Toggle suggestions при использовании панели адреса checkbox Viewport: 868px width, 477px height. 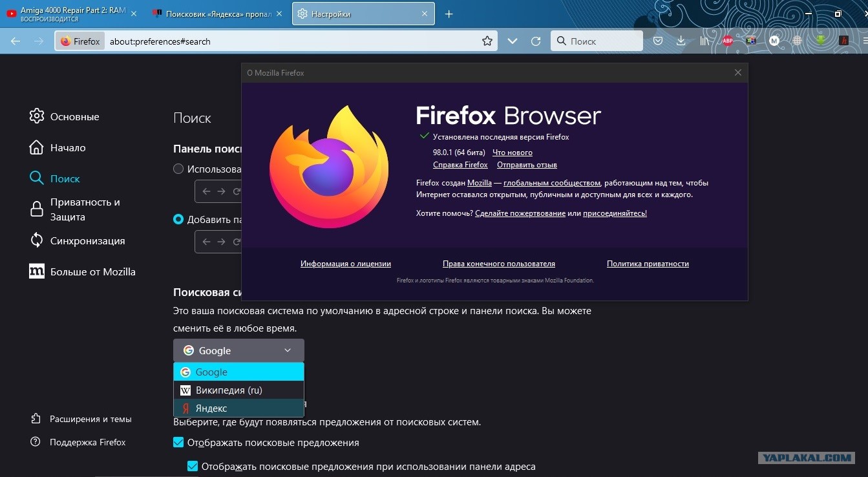193,466
